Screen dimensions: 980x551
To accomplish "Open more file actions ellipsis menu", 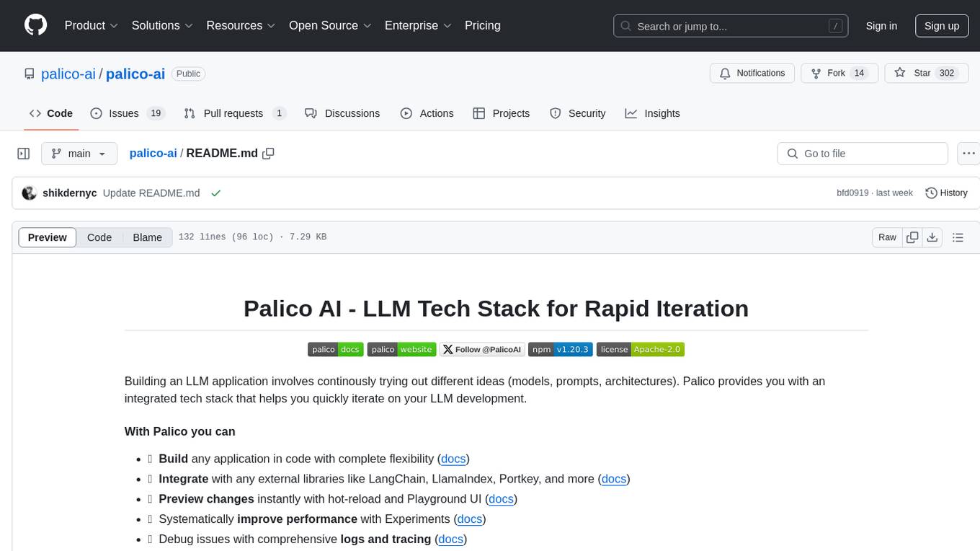I will pos(968,154).
